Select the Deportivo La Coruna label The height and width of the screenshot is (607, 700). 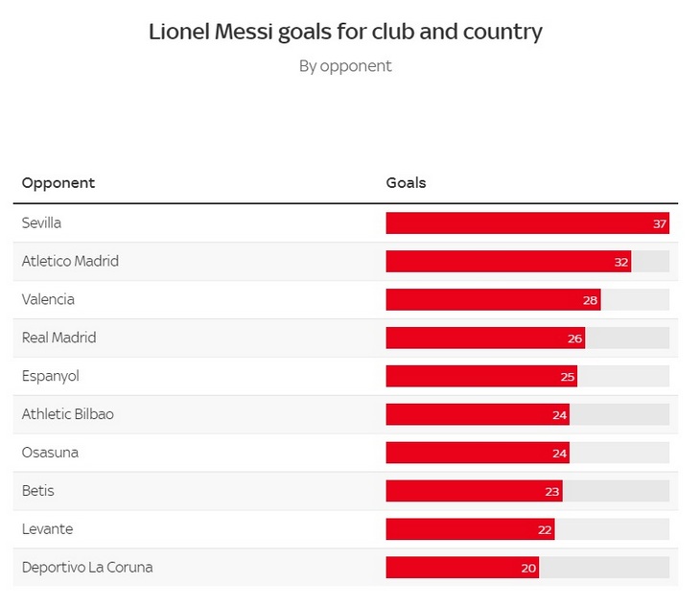pyautogui.click(x=87, y=568)
